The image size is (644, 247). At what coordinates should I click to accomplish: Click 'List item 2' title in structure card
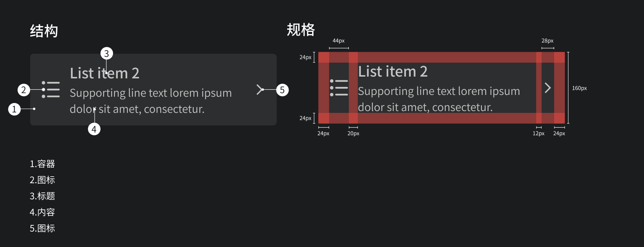click(105, 73)
